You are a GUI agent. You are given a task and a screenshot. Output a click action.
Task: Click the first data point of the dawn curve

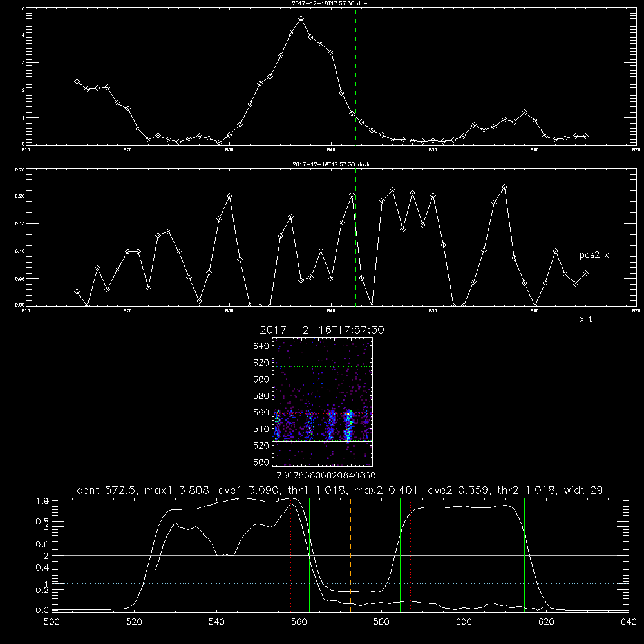coord(77,82)
